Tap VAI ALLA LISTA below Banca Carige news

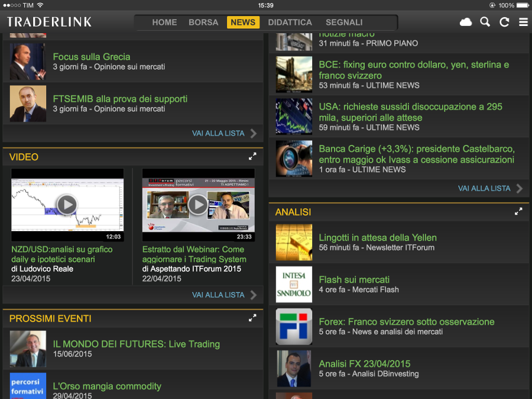(490, 189)
